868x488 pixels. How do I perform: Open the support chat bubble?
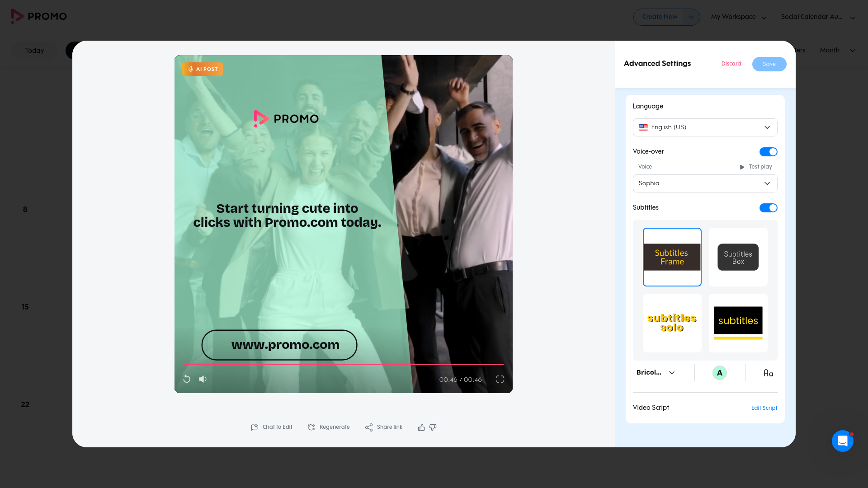coord(843,441)
